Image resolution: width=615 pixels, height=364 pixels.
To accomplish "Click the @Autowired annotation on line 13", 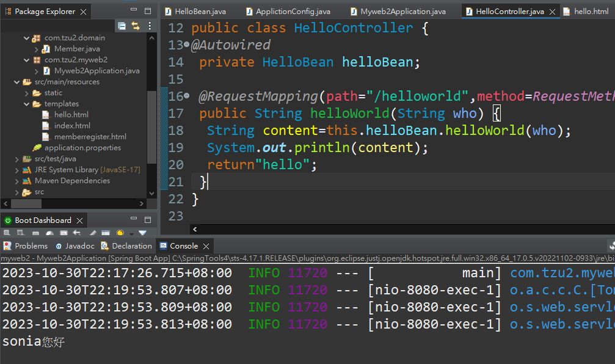I will (x=231, y=45).
